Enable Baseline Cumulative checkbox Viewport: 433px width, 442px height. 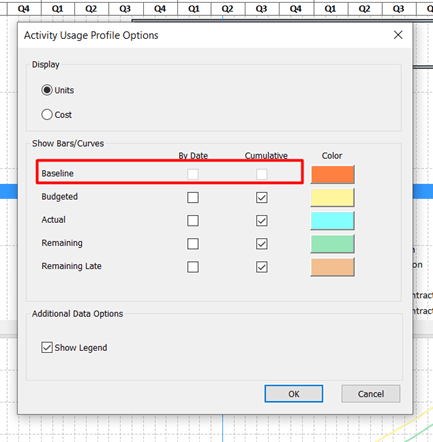262,174
